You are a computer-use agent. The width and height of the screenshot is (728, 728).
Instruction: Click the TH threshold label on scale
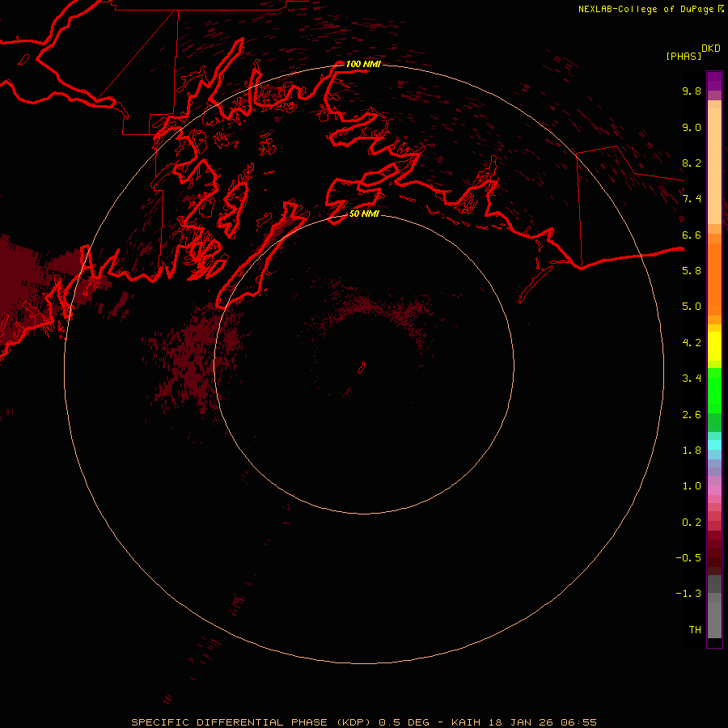[x=695, y=630]
